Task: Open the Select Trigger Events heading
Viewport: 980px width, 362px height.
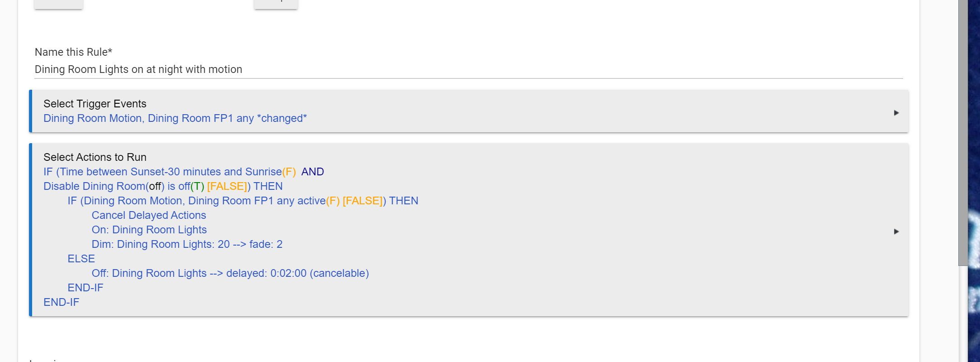Action: pos(95,104)
